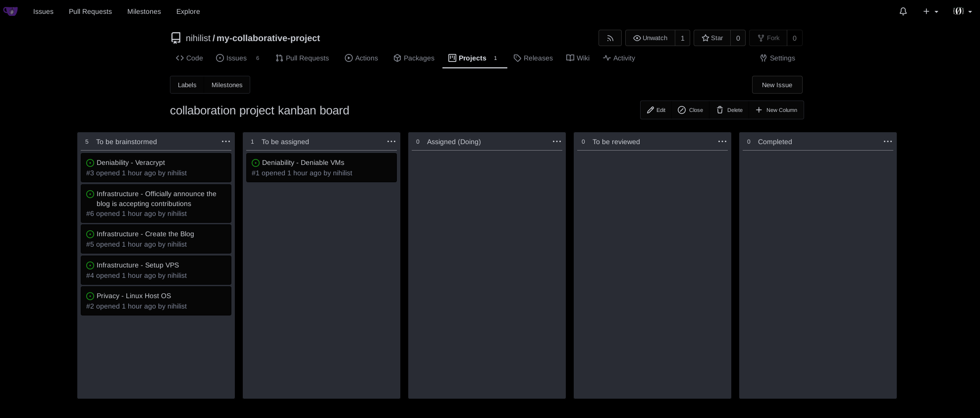Screen dimensions: 980x418
Task: Click the Star repository button
Action: coord(712,38)
